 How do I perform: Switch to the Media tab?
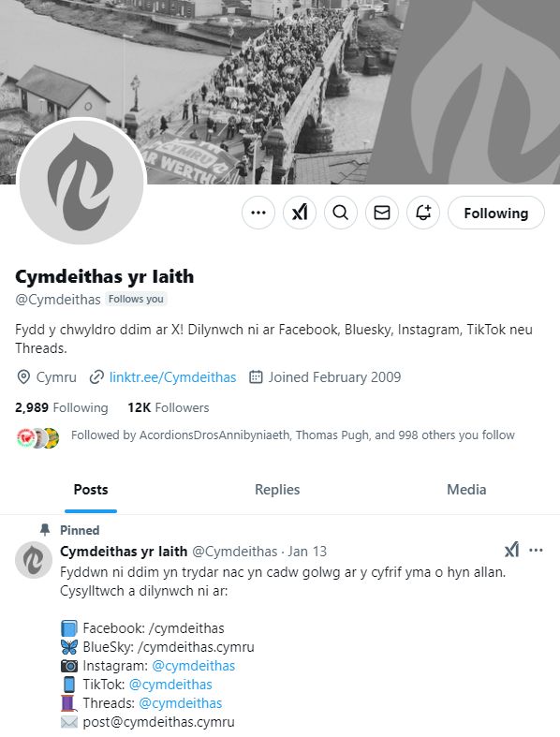[x=466, y=490]
